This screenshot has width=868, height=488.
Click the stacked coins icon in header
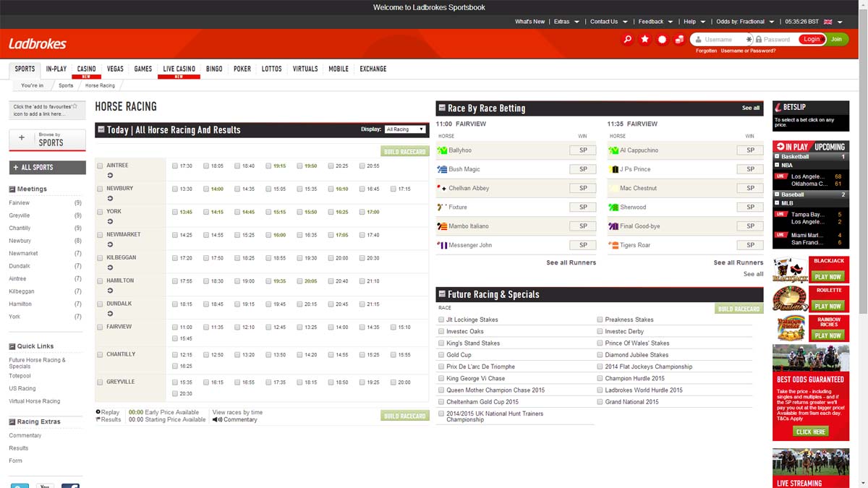click(x=679, y=39)
